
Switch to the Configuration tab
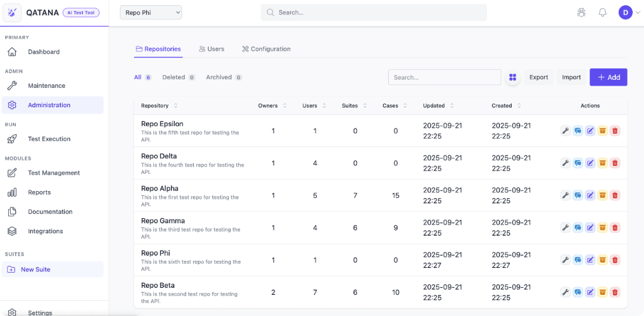pyautogui.click(x=266, y=49)
